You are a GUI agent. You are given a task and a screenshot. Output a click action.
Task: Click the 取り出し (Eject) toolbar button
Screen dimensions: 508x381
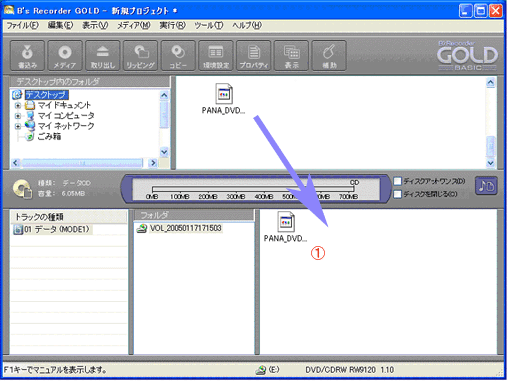coord(103,56)
